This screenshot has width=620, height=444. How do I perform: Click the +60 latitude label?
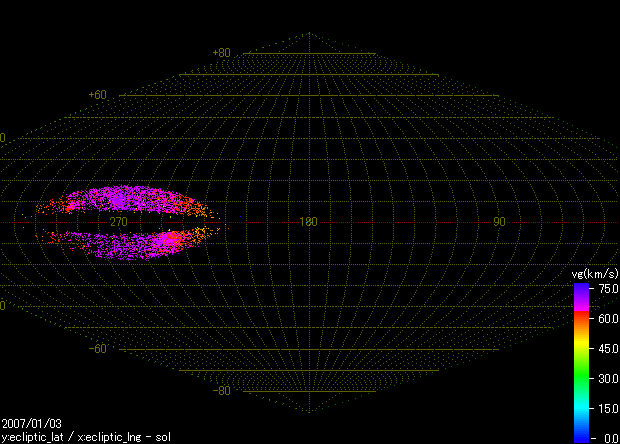pos(98,95)
